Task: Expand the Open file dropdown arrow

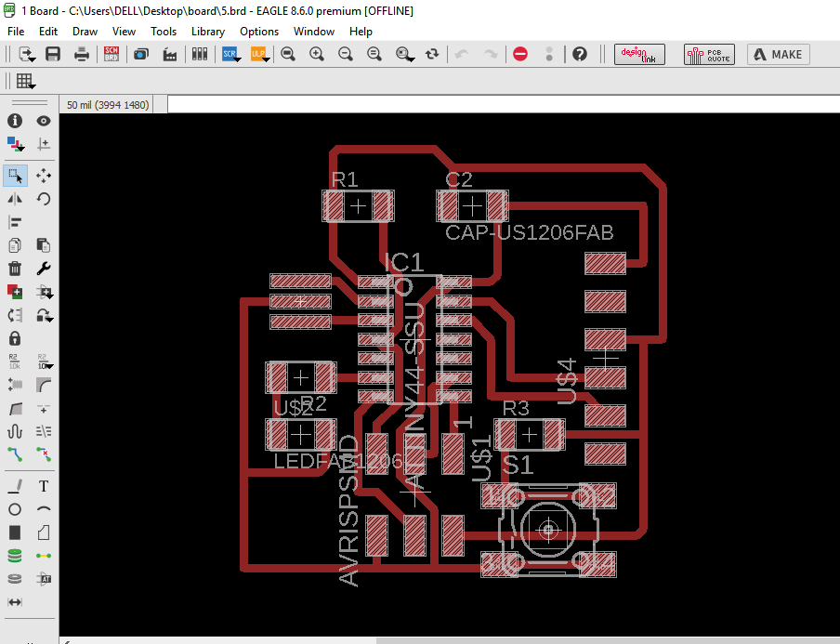Action: click(x=33, y=59)
